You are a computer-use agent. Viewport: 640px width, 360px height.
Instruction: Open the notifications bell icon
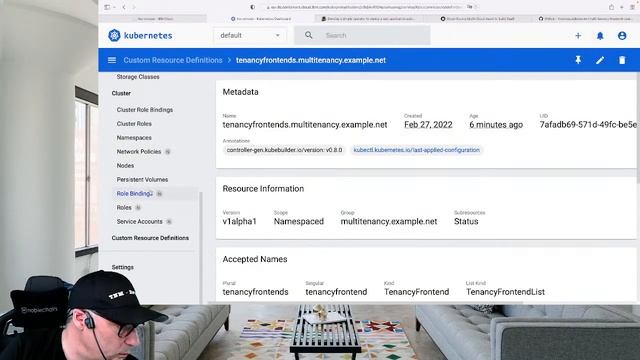(x=600, y=36)
